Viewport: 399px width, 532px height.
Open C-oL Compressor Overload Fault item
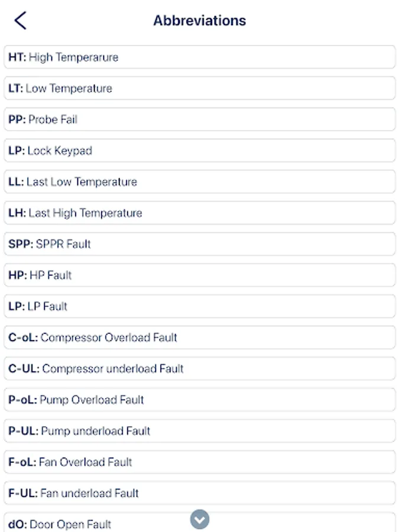[x=199, y=338]
